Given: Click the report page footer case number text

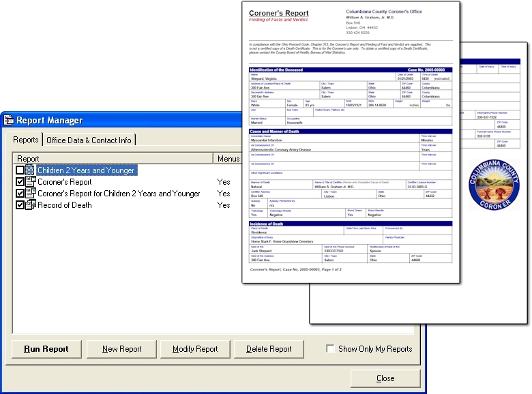Looking at the screenshot, I should point(295,269).
